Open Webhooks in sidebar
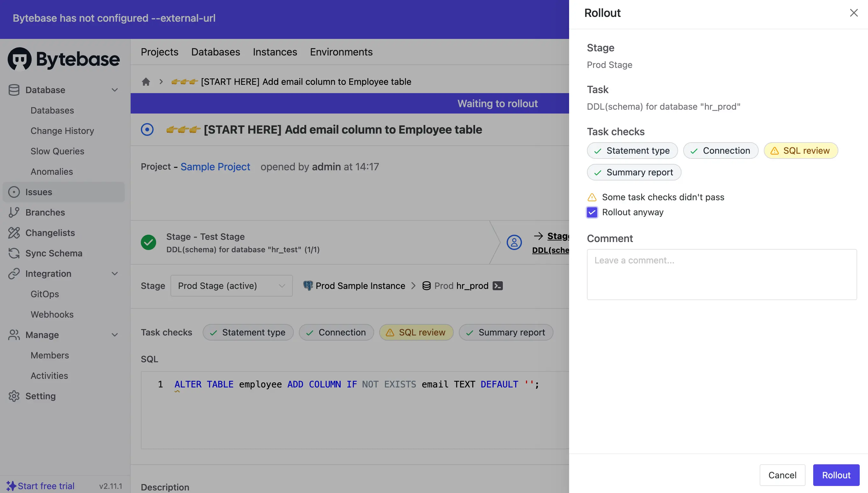This screenshot has width=868, height=493. coord(52,314)
